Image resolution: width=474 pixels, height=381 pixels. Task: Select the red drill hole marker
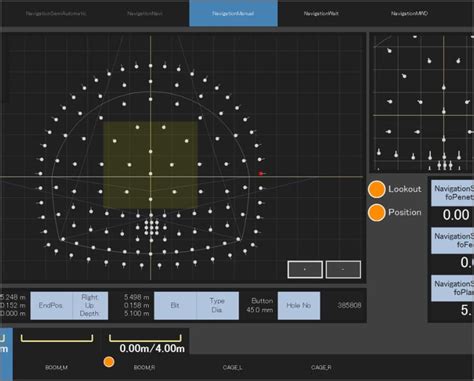261,173
